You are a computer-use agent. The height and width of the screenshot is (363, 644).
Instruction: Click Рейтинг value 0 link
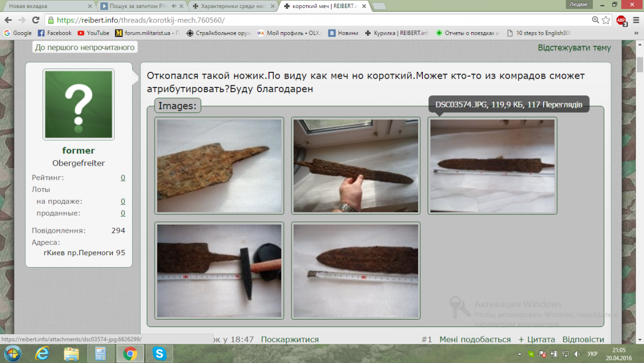[x=123, y=177]
